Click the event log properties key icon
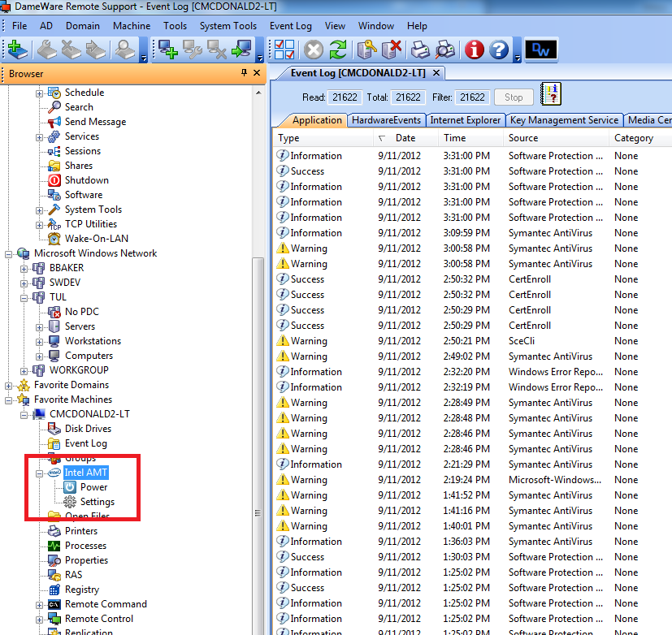 click(x=366, y=50)
